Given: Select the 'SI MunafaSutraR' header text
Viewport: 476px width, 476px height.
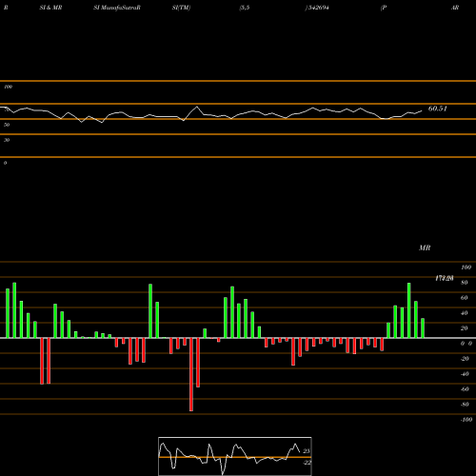Looking at the screenshot, I should [117, 8].
